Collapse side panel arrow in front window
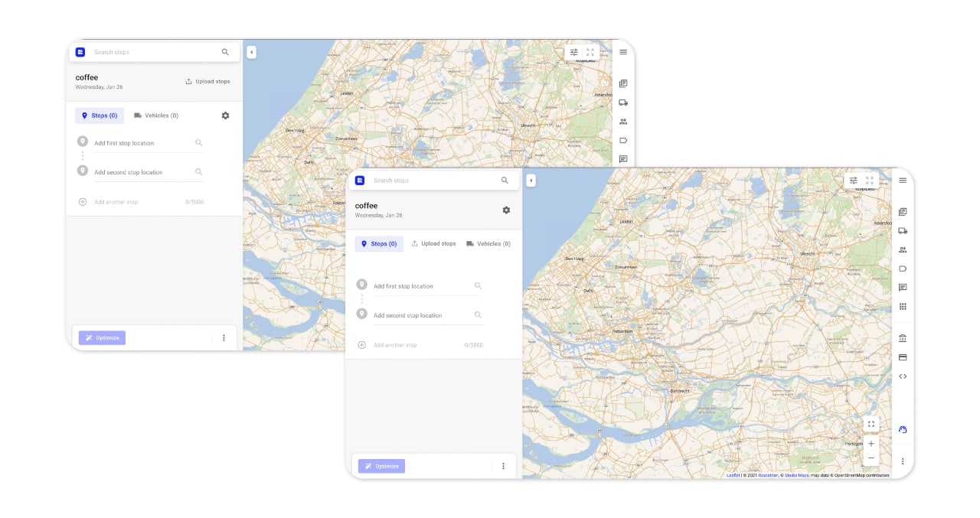 (531, 181)
